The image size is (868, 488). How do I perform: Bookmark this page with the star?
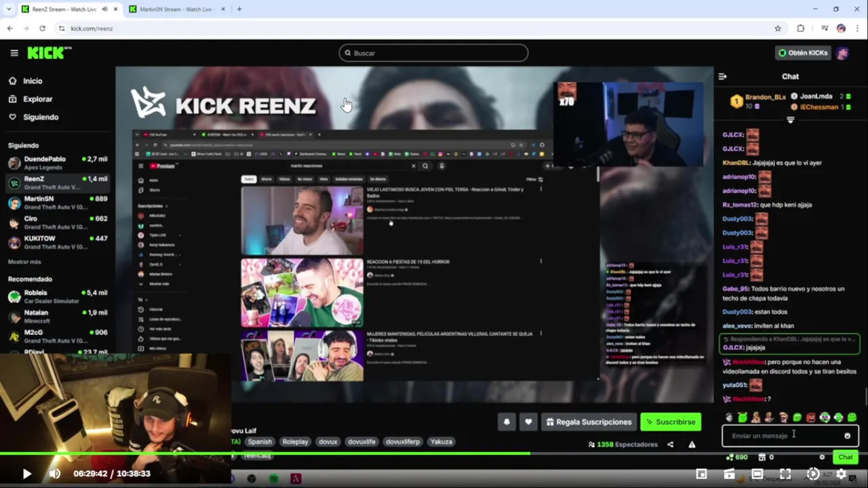(x=778, y=28)
